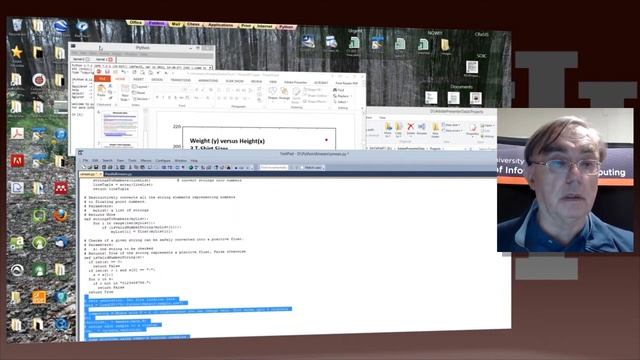This screenshot has height=360, width=640.
Task: Click the Find incrementally field in TextPad
Action: [x=274, y=167]
